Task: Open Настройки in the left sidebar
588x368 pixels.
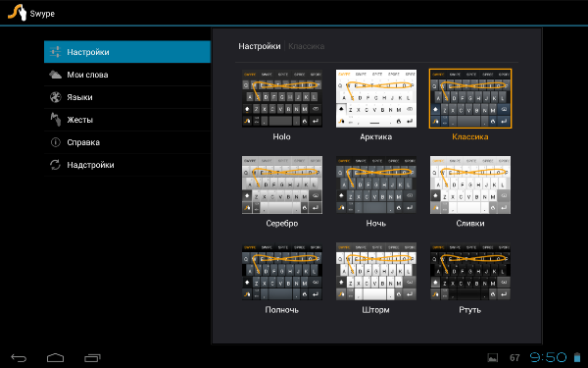Action: click(x=127, y=52)
